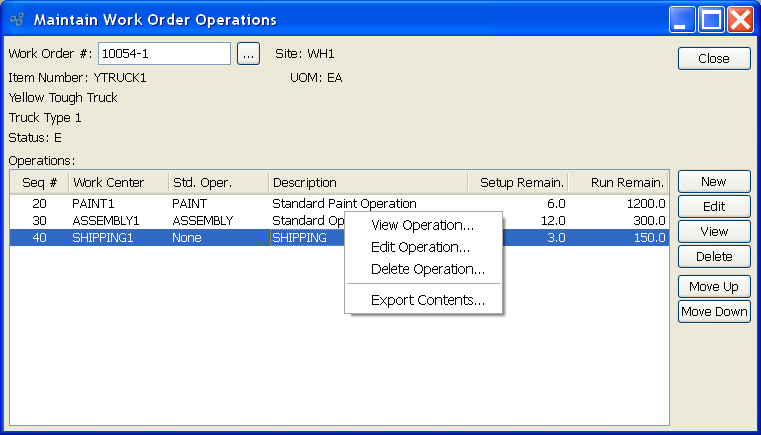Focus the Work Order # text field
The width and height of the screenshot is (761, 435).
coord(164,54)
